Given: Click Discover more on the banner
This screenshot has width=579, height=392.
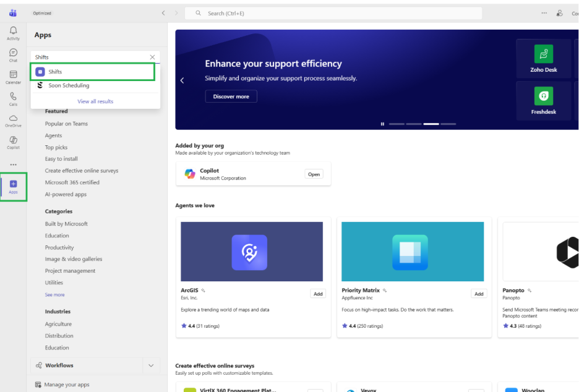Looking at the screenshot, I should coord(231,96).
